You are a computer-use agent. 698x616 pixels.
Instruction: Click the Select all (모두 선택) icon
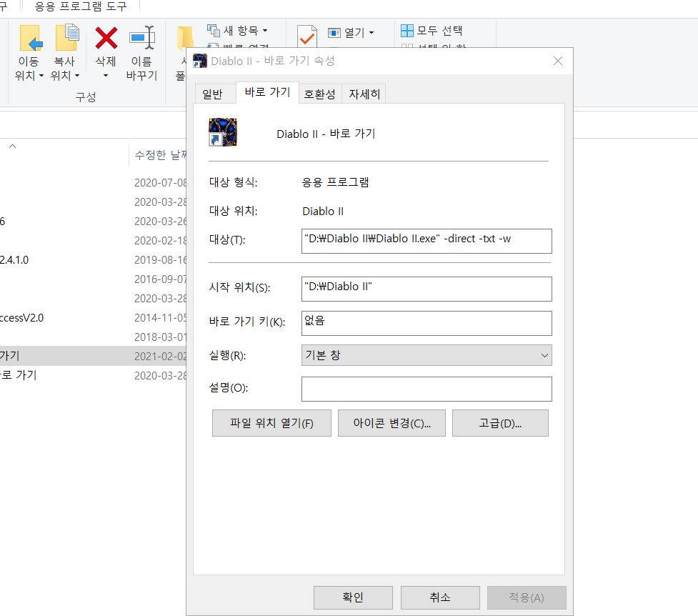click(407, 31)
